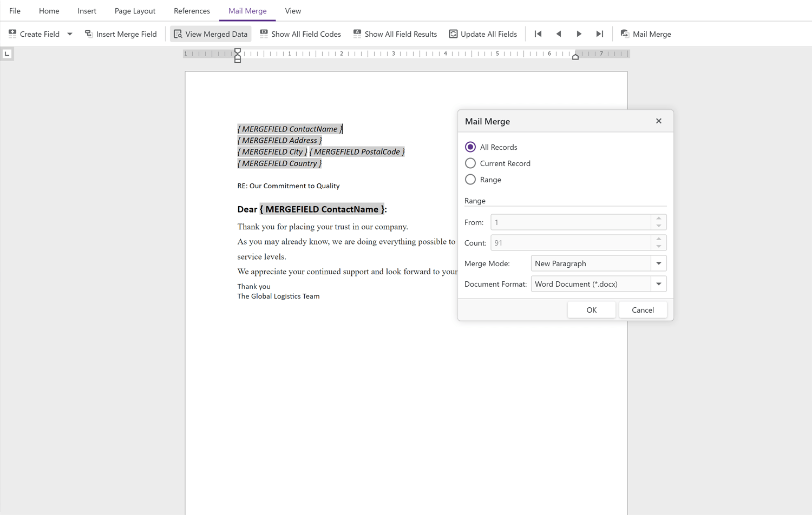812x515 pixels.
Task: Click the Insert Merge Field icon
Action: point(88,34)
